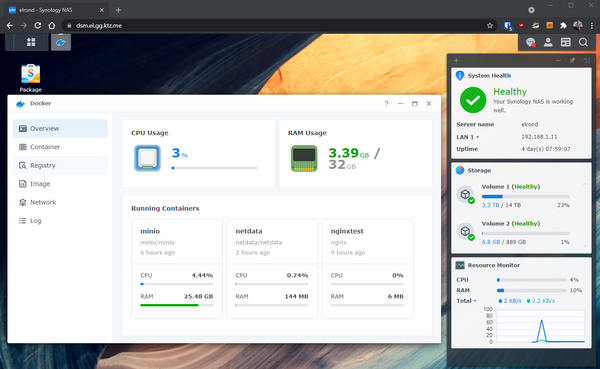Open the nginxtest container card title
The width and height of the screenshot is (600, 369).
(x=347, y=231)
